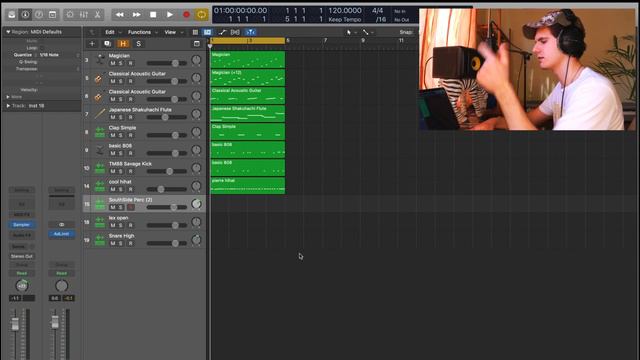Duplicate the selected track
The height and width of the screenshot is (360, 640).
[107, 44]
